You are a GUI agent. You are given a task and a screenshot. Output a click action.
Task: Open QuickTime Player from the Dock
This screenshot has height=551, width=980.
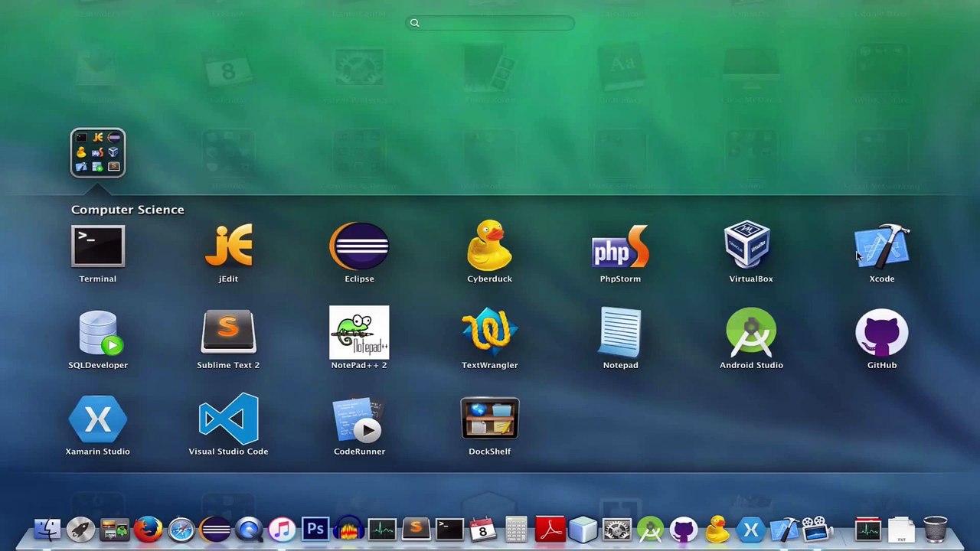click(249, 530)
